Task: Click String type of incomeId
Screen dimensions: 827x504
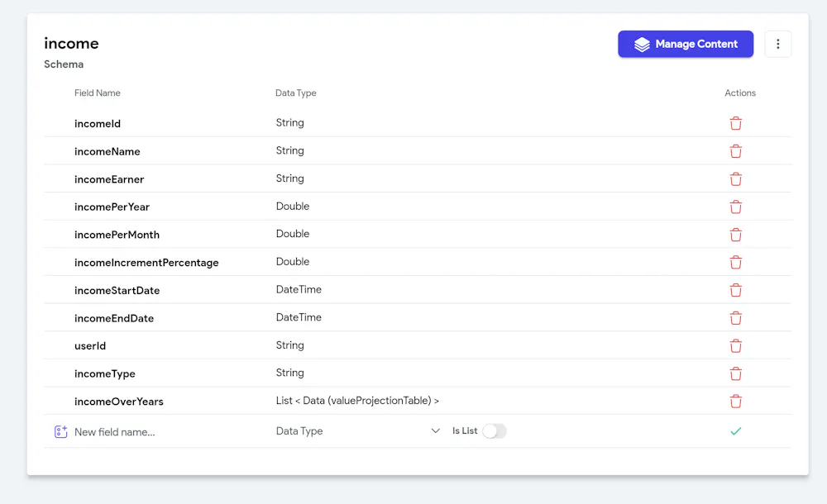Action: click(x=290, y=123)
